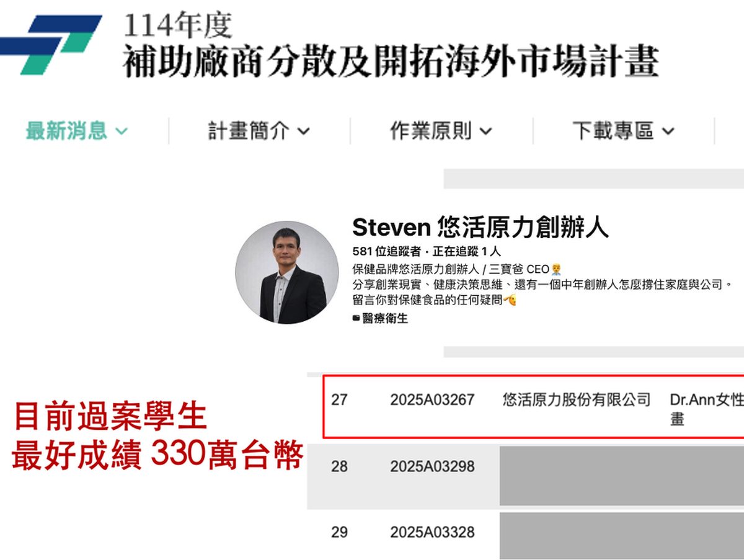The width and height of the screenshot is (744, 560).
Task: Select row number 27 in the table
Action: click(339, 400)
